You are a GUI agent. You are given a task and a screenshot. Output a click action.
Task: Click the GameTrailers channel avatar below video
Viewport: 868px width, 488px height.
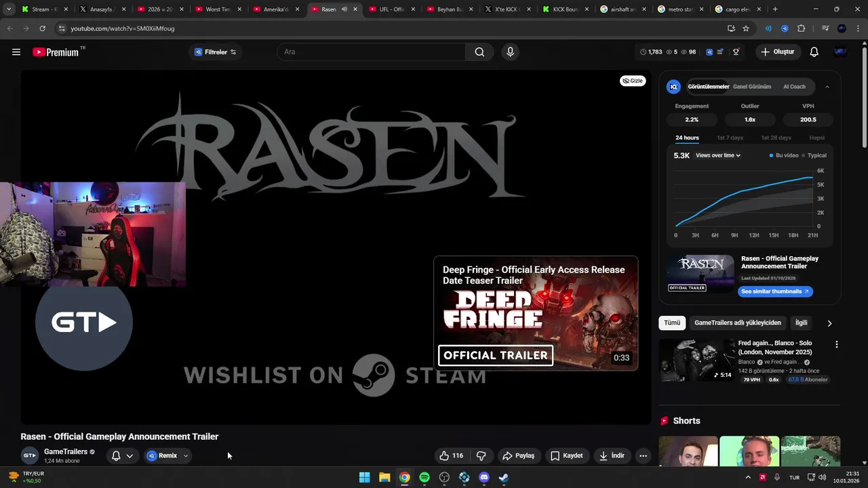pos(29,455)
